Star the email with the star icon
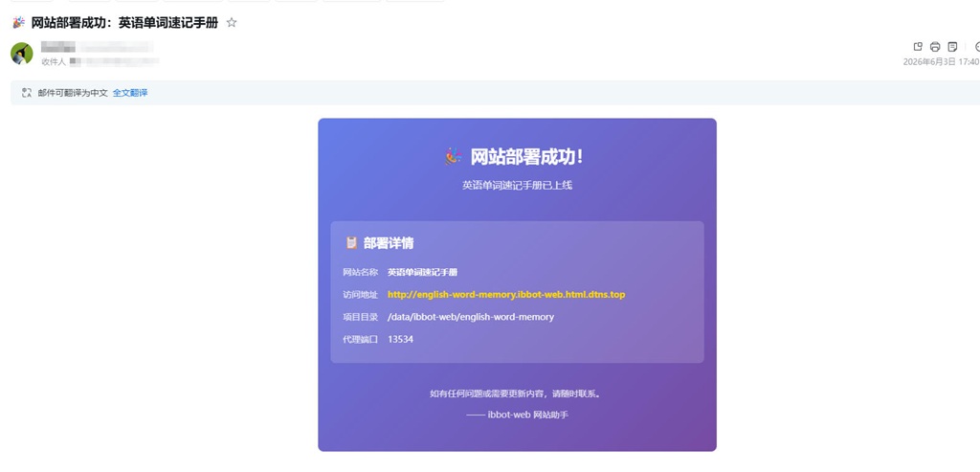The image size is (980, 472). click(x=232, y=23)
